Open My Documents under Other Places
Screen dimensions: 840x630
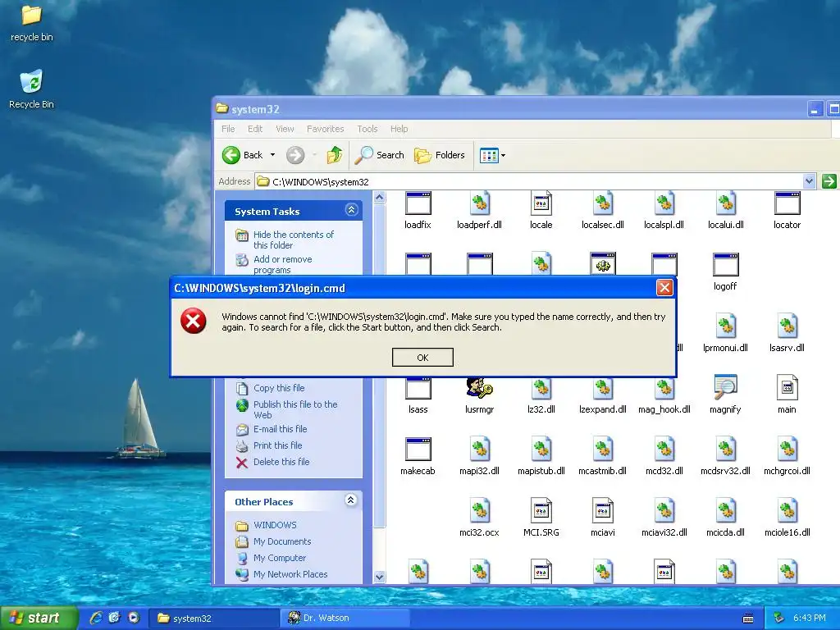282,541
